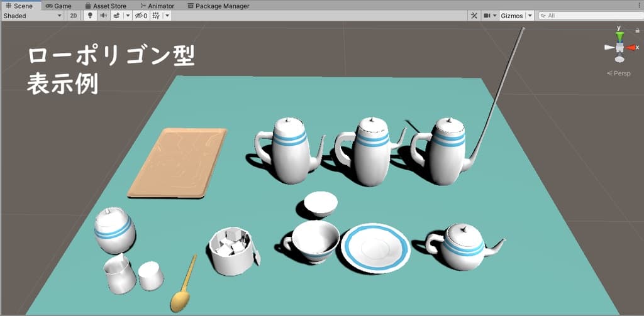Click the green Y axis cone
Viewport: 644px width, 316px height.
[619, 35]
